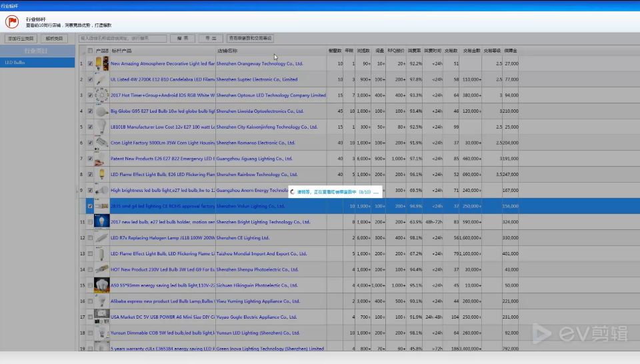This screenshot has height=364, width=640.
Task: Click flame bulb thumbnail in row 8
Action: coord(101,174)
